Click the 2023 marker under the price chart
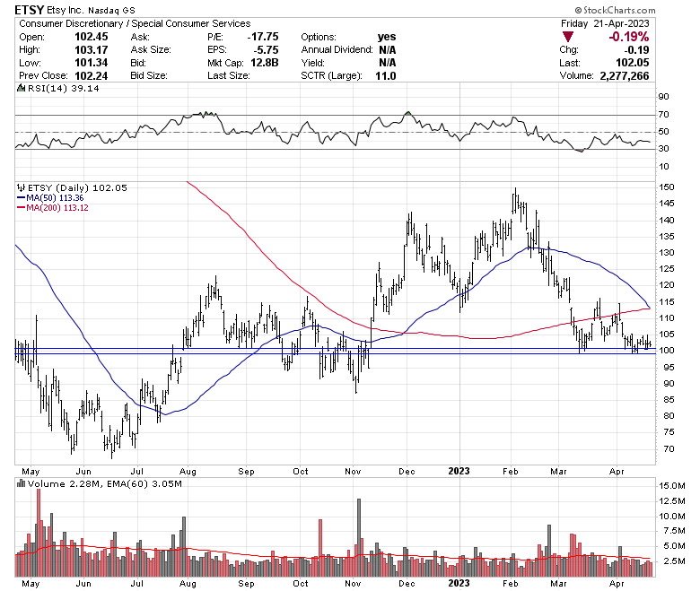This screenshot has width=700, height=591. (459, 471)
